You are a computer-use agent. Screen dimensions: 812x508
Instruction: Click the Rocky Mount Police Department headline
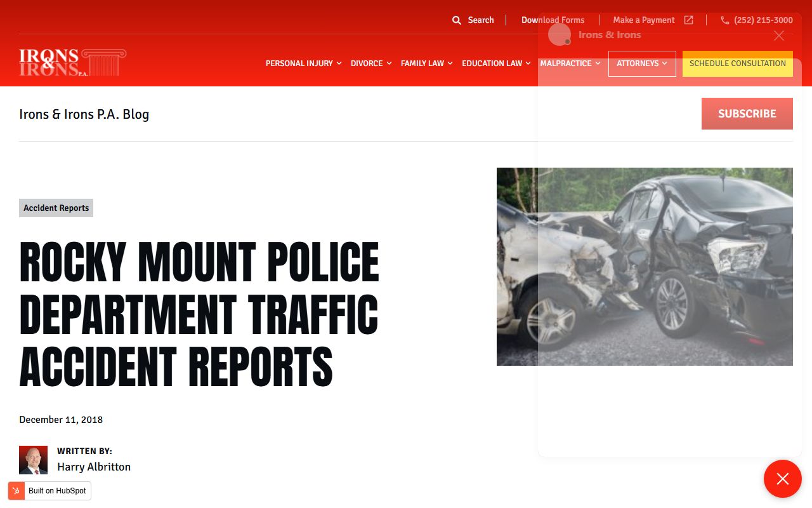199,314
